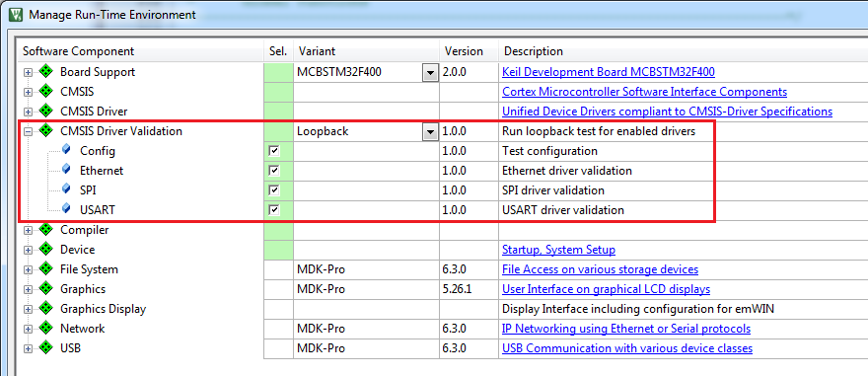Expand the Graphics Display tree node
The height and width of the screenshot is (376, 868).
[x=29, y=309]
